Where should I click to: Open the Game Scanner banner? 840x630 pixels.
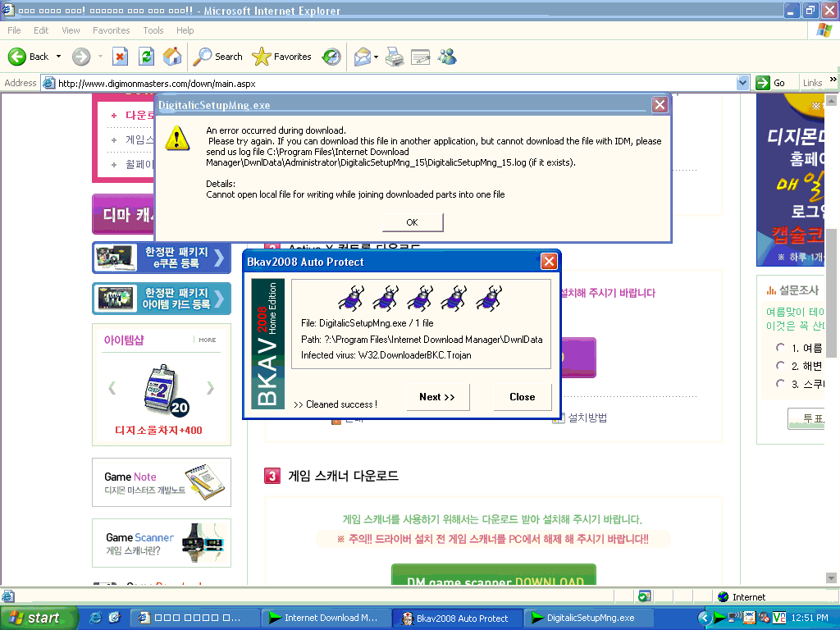[x=162, y=543]
